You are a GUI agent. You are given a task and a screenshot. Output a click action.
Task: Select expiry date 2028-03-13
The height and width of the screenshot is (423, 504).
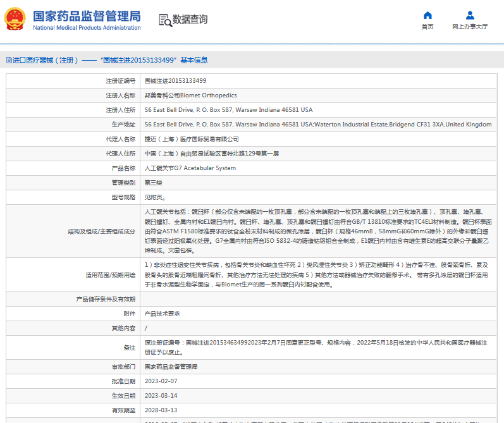coord(161,410)
